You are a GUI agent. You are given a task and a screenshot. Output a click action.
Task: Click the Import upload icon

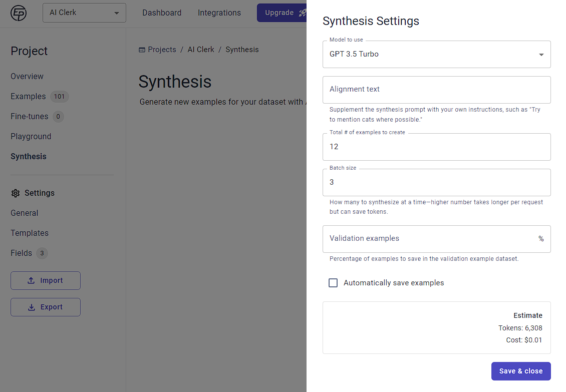pyautogui.click(x=31, y=281)
